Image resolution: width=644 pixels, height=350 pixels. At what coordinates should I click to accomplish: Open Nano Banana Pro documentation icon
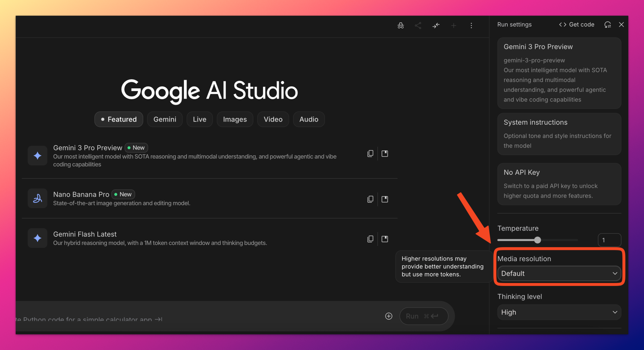tap(385, 199)
